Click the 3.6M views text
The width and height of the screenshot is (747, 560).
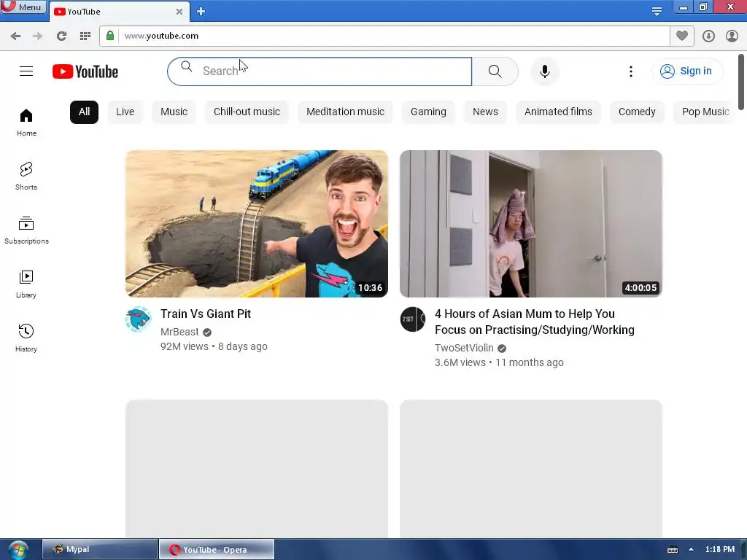point(460,363)
